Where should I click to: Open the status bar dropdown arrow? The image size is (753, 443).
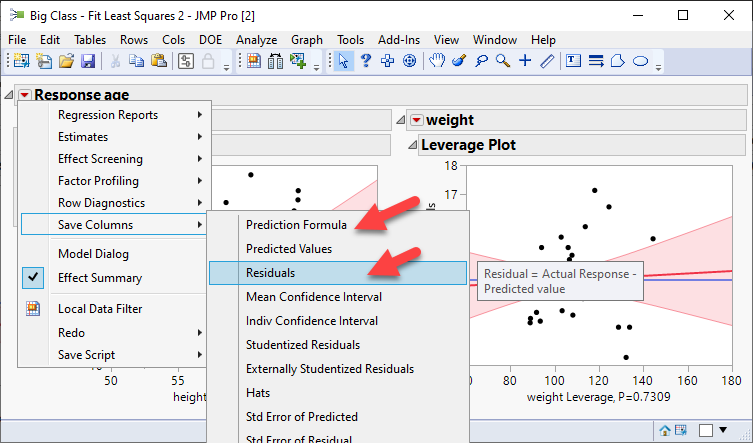[723, 430]
